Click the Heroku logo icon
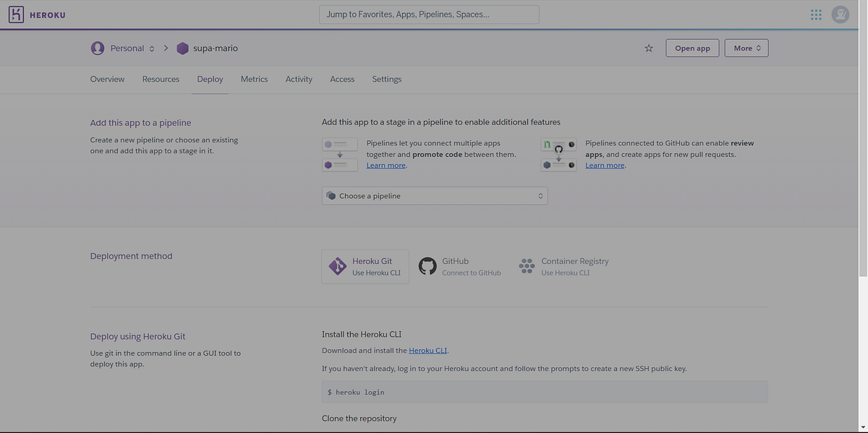Viewport: 868px width, 433px height. pos(16,14)
